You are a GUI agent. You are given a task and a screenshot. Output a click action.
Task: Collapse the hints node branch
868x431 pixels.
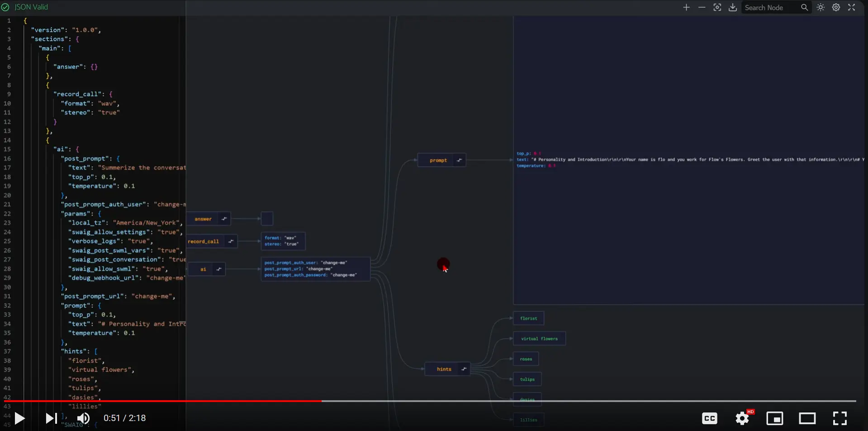pos(464,369)
